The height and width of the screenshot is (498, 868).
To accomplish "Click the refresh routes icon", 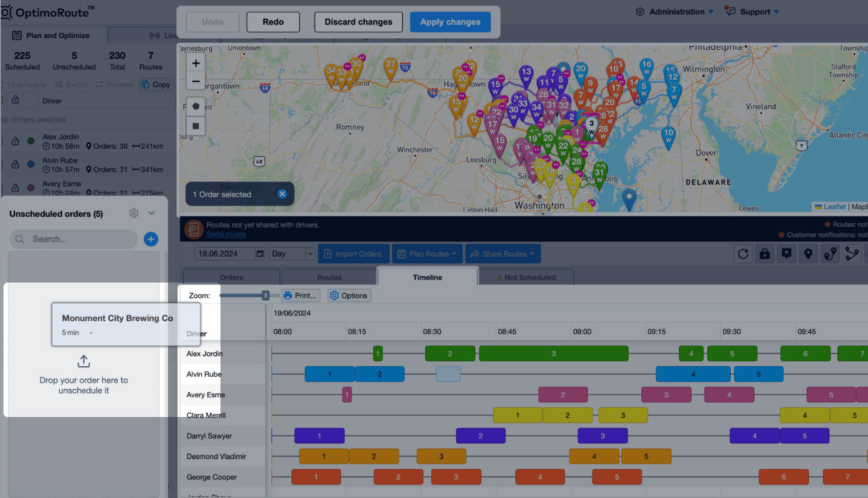I will tap(743, 253).
